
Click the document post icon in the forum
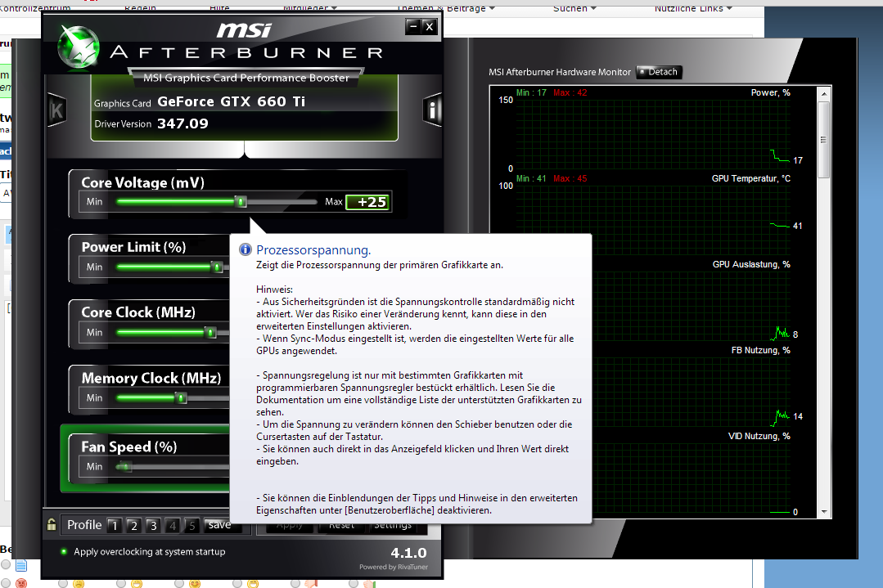click(21, 565)
